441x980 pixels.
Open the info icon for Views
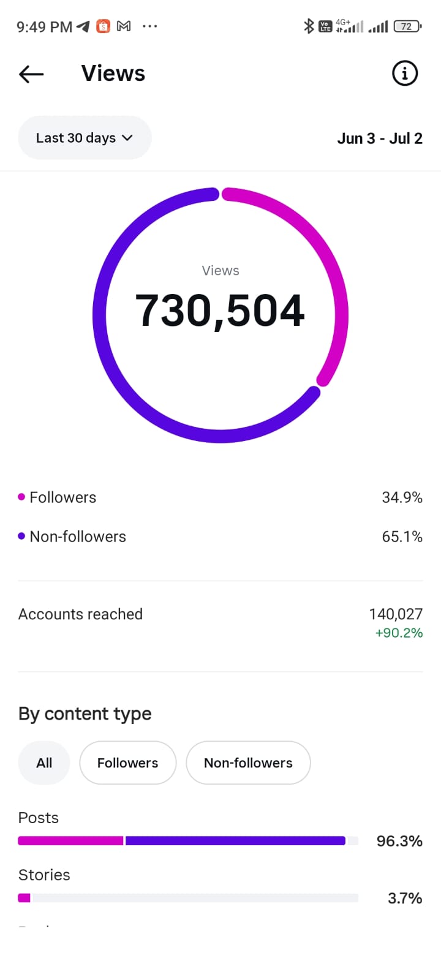point(405,73)
